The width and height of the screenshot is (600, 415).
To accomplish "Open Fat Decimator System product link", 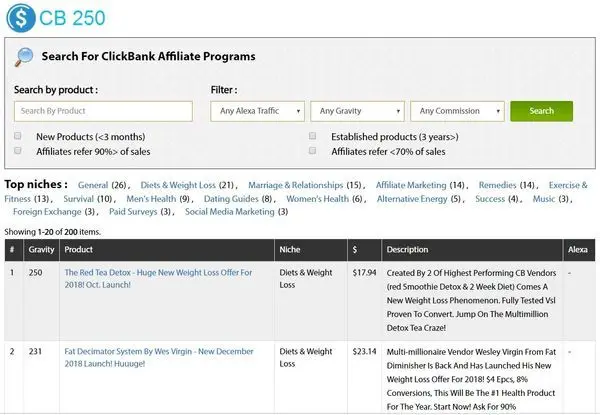I will pos(159,357).
